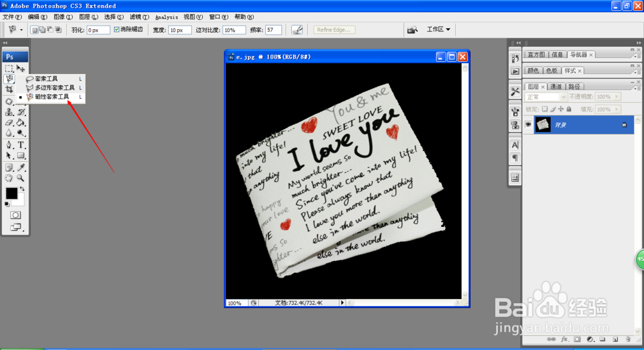Reset default foreground and background colors

tap(7, 204)
